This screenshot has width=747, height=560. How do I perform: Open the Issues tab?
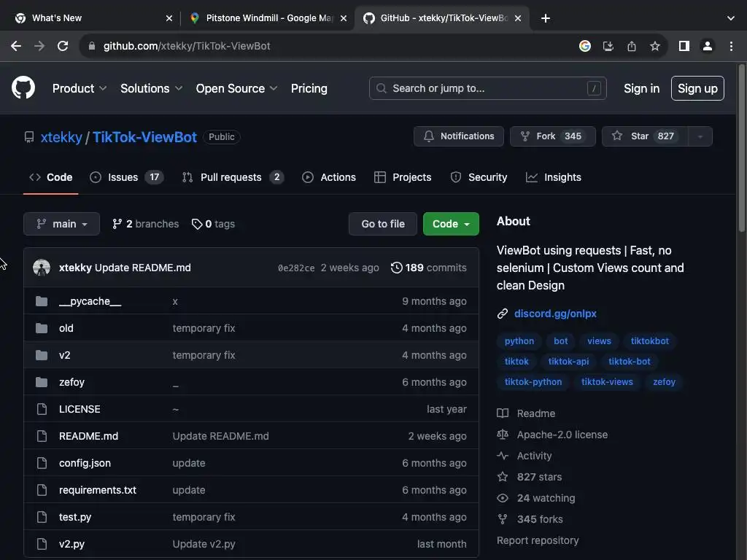click(x=127, y=177)
